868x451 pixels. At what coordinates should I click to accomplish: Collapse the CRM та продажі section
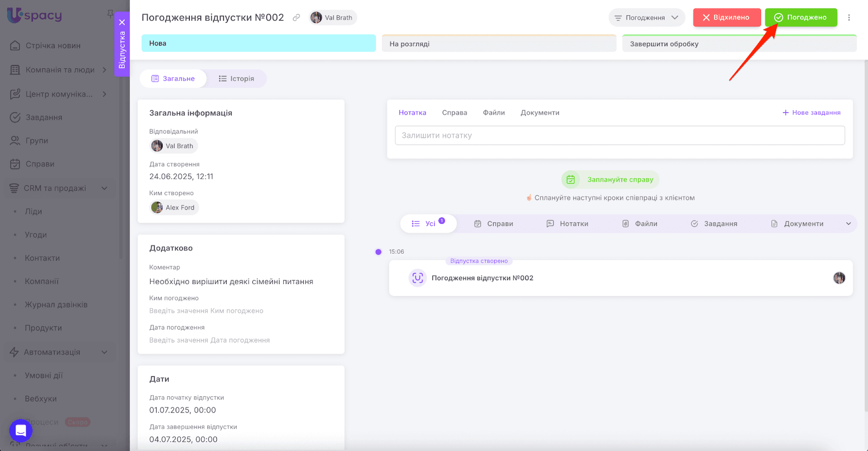(x=104, y=188)
